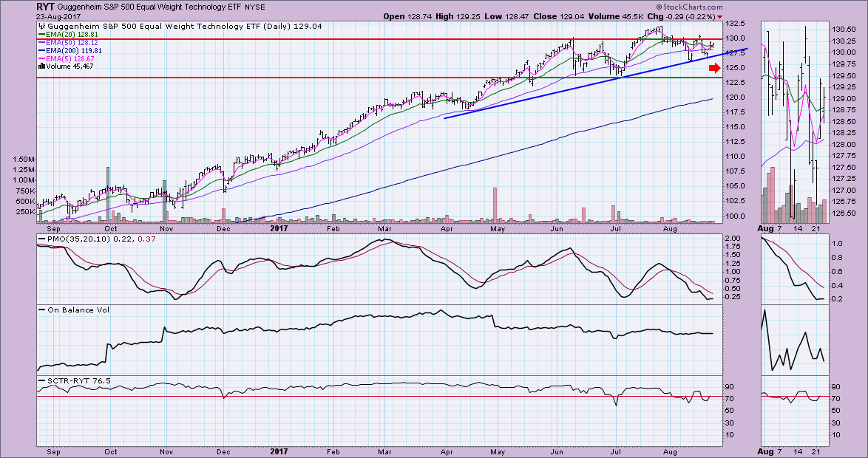Click the 23-Aug-2017 date label
The width and height of the screenshot is (868, 458).
coord(59,16)
